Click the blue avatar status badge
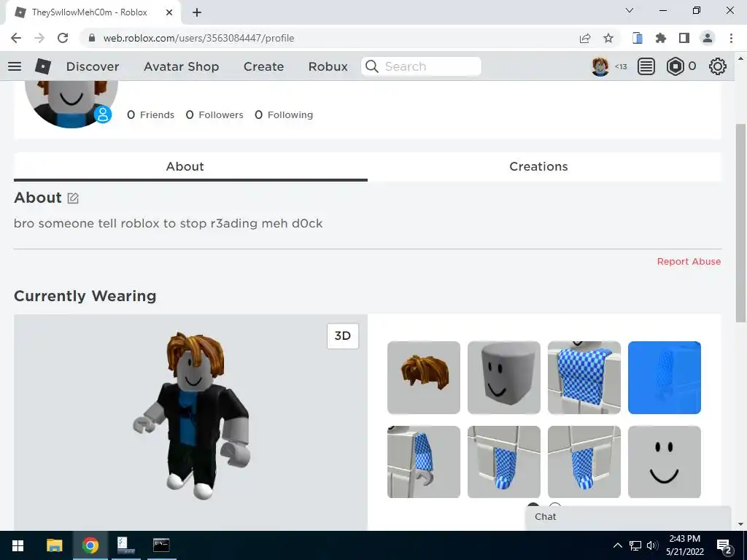Image resolution: width=747 pixels, height=560 pixels. (x=102, y=114)
